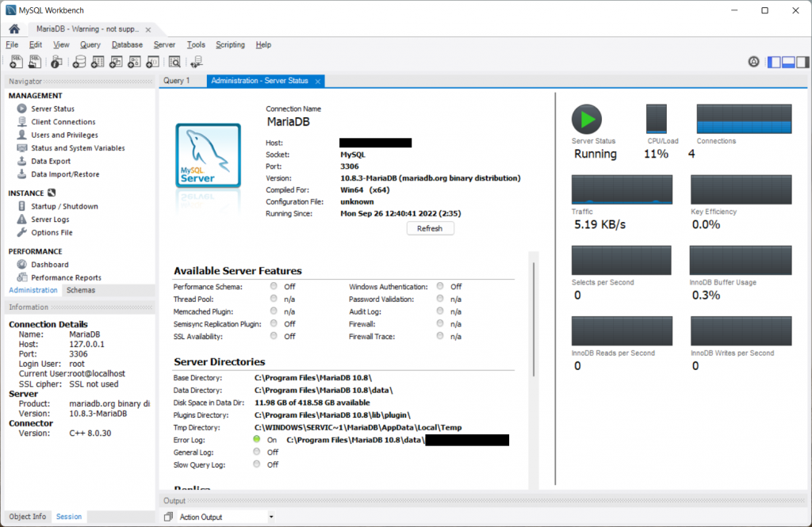Viewport: 812px width, 527px height.
Task: Switch to the Object Info tab
Action: click(x=28, y=517)
